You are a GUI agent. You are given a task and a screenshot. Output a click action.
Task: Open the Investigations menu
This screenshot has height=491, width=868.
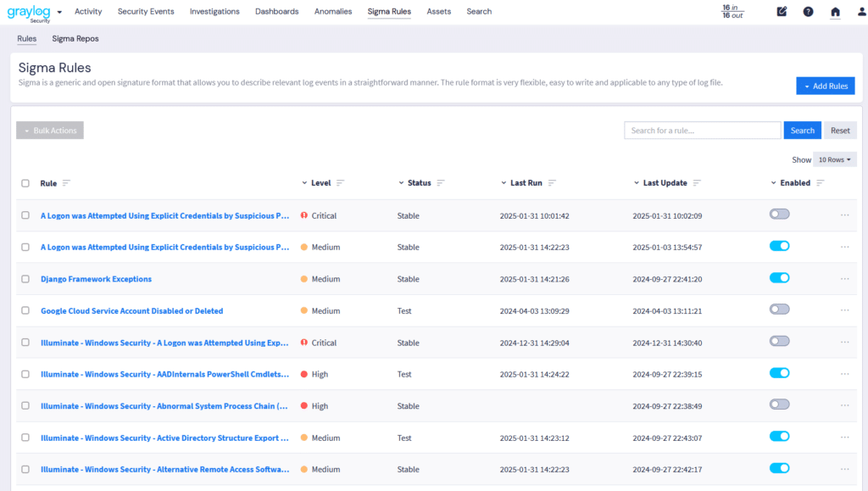[x=214, y=11]
